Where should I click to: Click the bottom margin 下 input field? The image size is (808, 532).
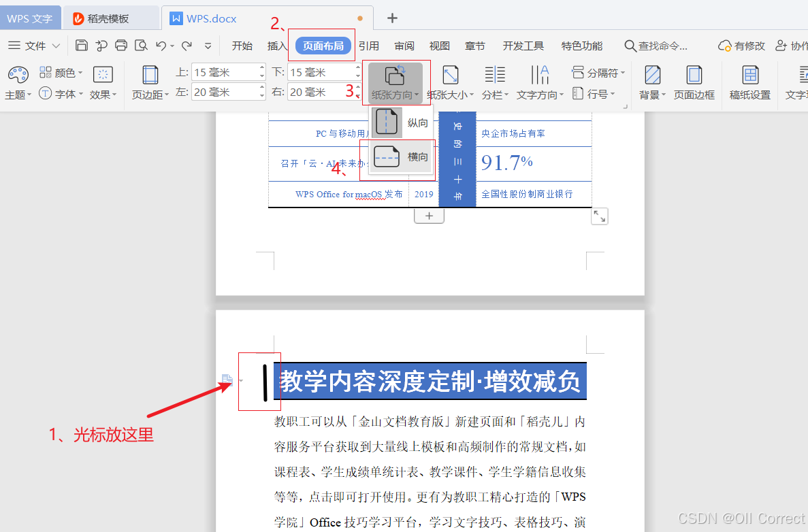coord(321,72)
